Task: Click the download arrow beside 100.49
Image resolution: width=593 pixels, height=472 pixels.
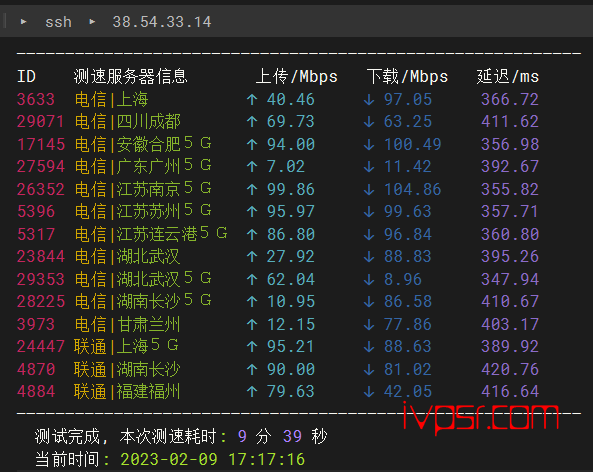Action: click(369, 144)
